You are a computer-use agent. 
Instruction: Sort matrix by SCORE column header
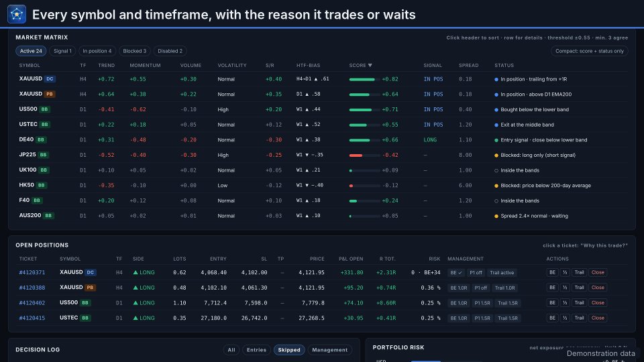tap(360, 65)
